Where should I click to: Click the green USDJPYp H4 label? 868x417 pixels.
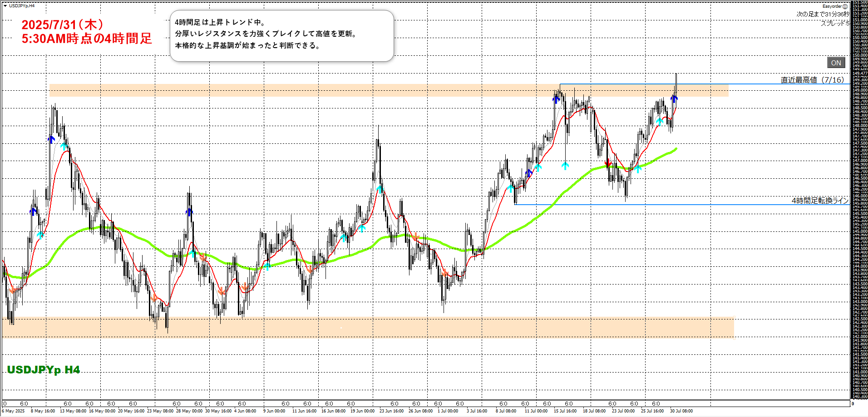tap(44, 370)
